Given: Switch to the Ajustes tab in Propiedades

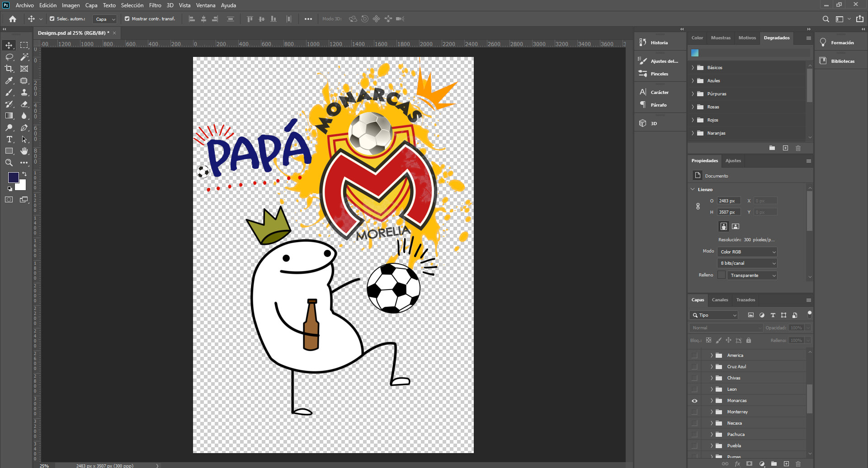Looking at the screenshot, I should pos(733,160).
